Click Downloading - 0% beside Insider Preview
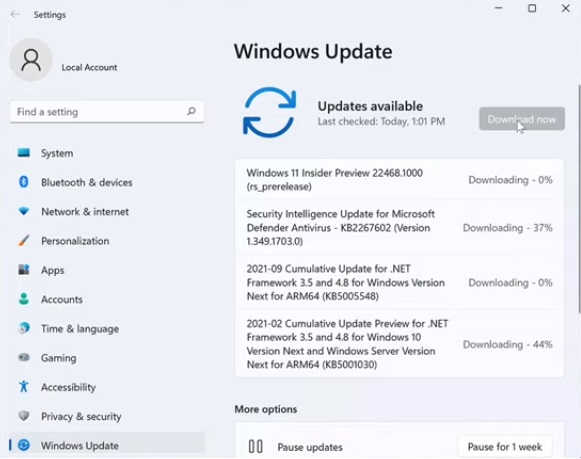 [510, 180]
